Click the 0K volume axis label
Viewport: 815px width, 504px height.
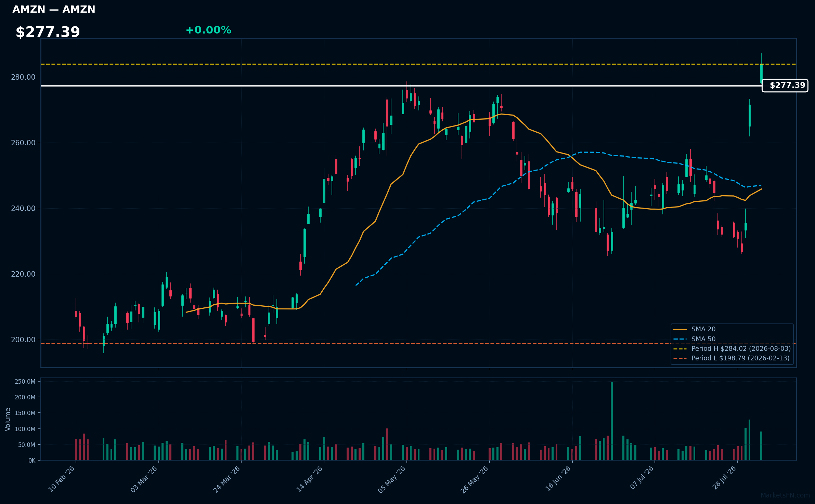pyautogui.click(x=32, y=461)
